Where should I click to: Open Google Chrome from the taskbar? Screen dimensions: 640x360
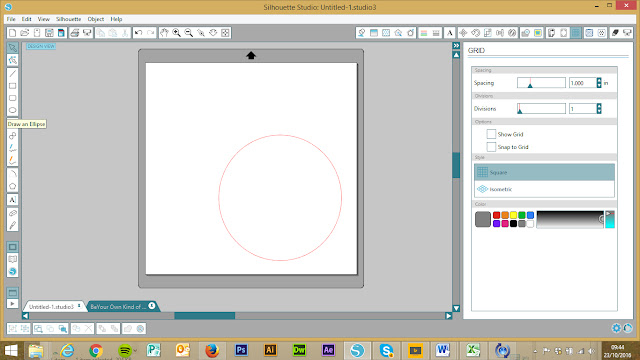click(x=96, y=350)
